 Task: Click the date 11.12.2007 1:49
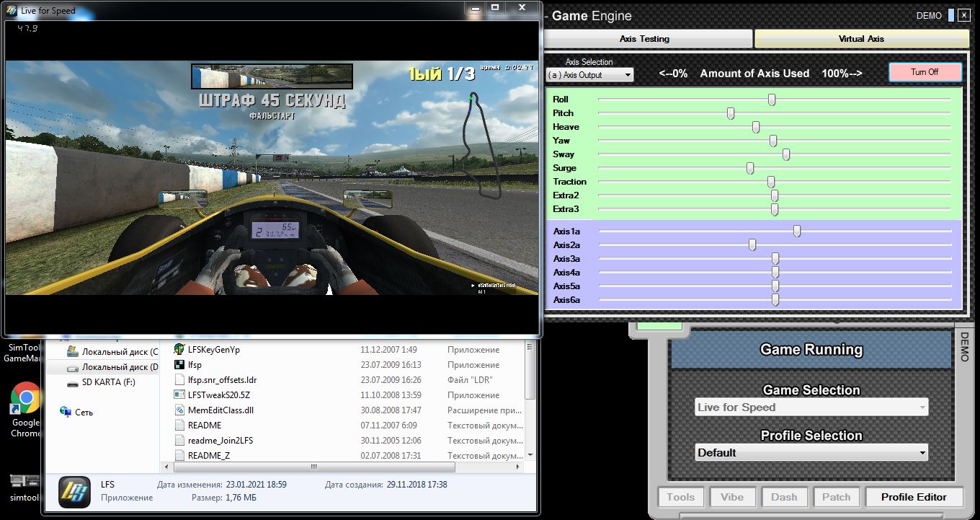pyautogui.click(x=388, y=350)
